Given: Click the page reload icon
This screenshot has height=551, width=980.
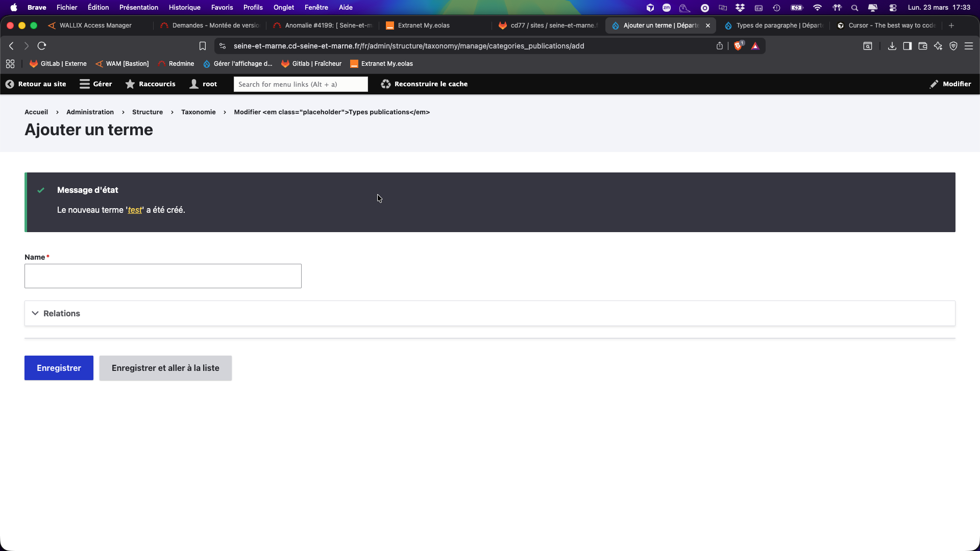Looking at the screenshot, I should click(42, 46).
